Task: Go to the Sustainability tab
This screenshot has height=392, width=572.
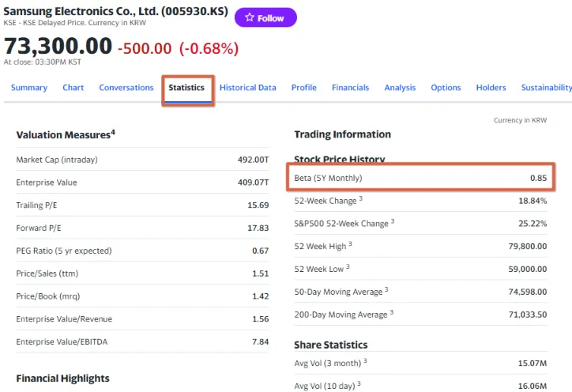Action: pos(547,88)
